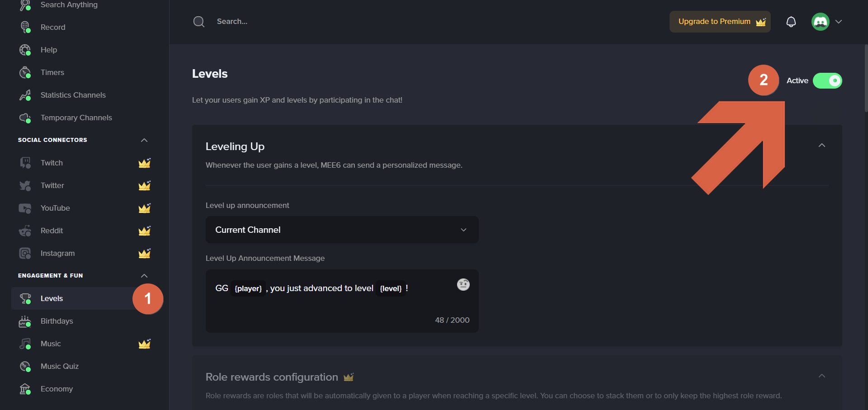The width and height of the screenshot is (868, 410).
Task: Click the Statistics Channels chart icon
Action: (x=25, y=95)
